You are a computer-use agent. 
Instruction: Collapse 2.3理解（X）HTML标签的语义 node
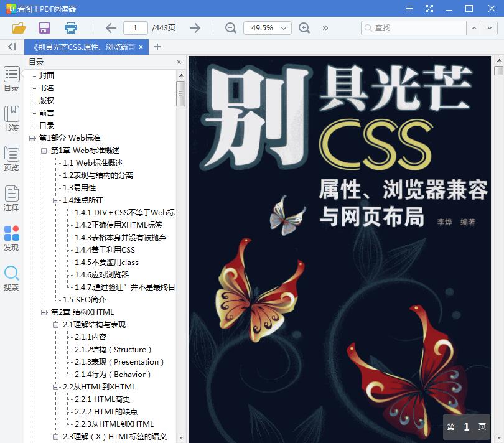[x=55, y=437]
